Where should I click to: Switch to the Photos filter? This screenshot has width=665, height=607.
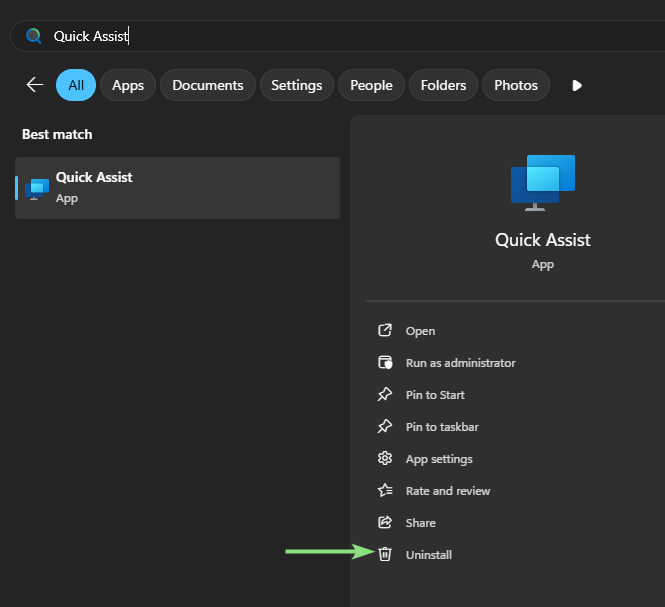pos(516,85)
